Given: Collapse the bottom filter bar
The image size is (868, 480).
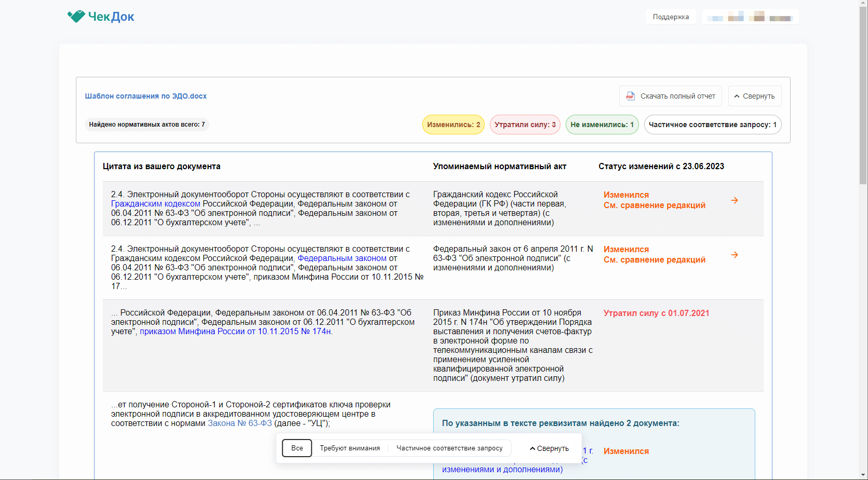Looking at the screenshot, I should coord(549,448).
